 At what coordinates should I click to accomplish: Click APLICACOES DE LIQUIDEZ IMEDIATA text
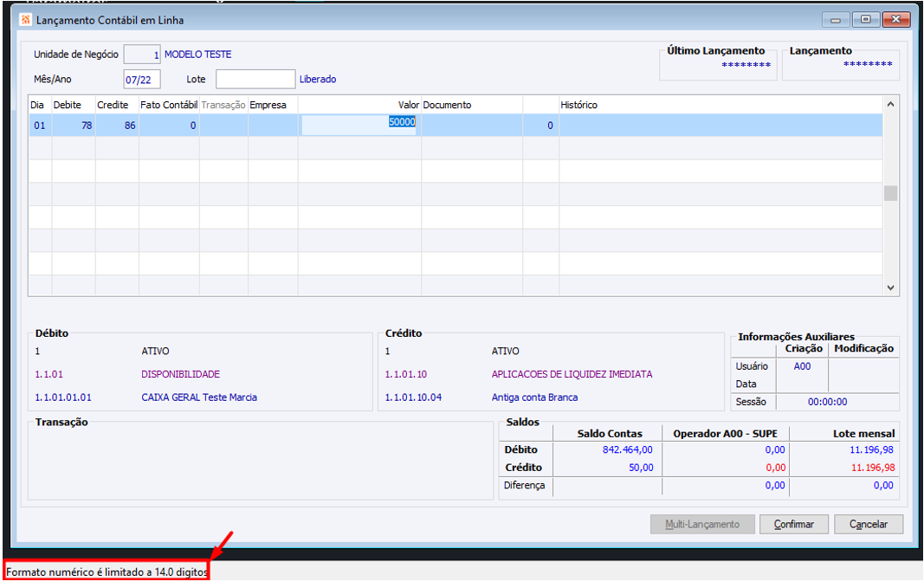coord(572,374)
